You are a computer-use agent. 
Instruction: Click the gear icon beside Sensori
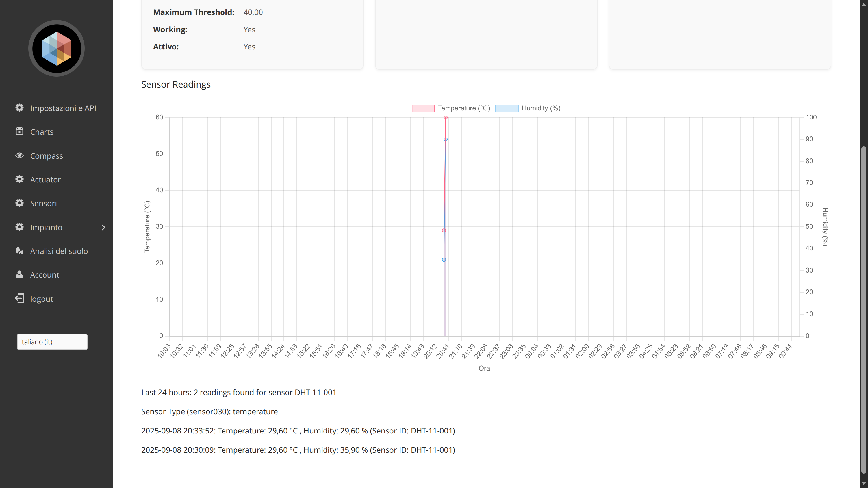pyautogui.click(x=19, y=203)
